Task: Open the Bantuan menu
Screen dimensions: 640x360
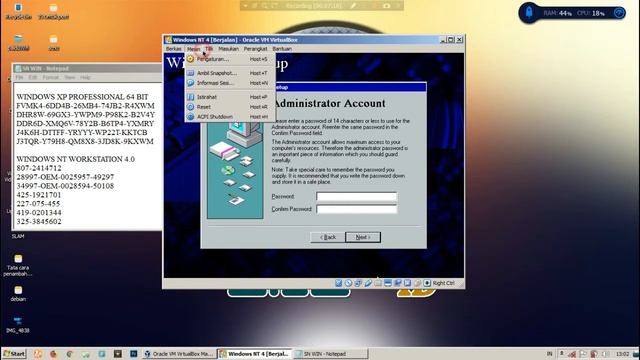Action: pos(282,49)
